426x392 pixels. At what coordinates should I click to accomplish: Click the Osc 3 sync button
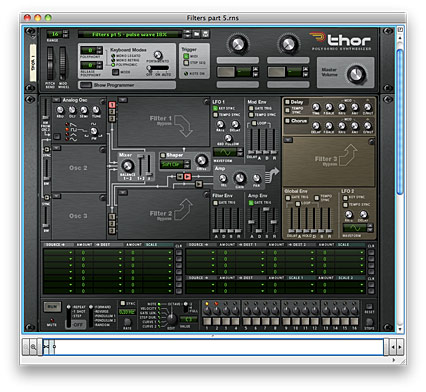click(47, 198)
